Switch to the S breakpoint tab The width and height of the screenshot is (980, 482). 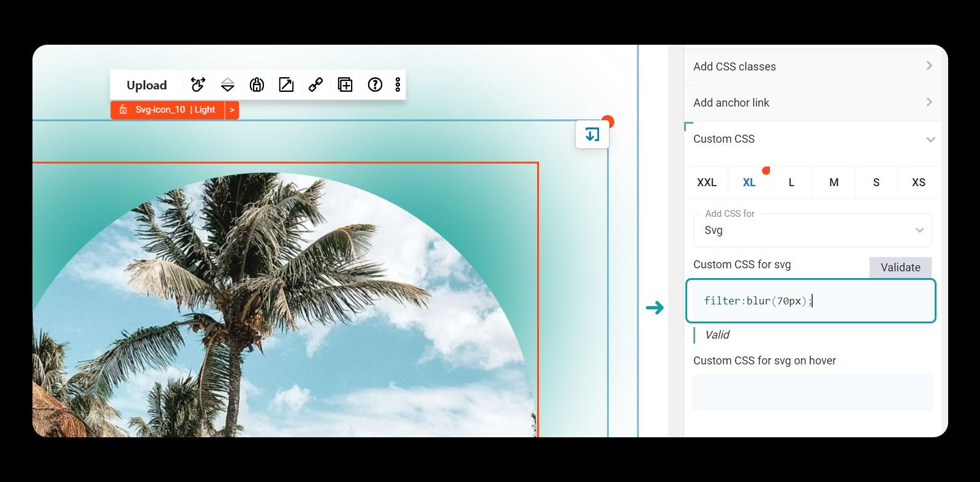876,183
